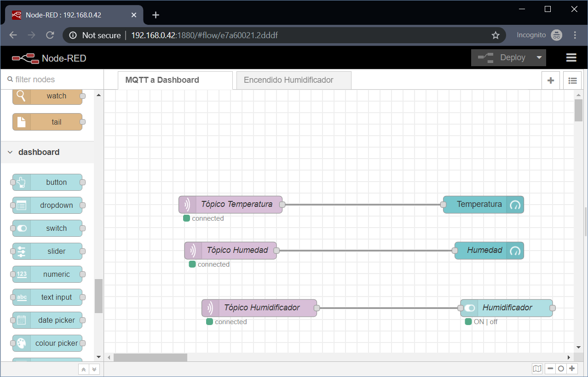
Task: Select the Tópico Temperatura MQTT node
Action: pos(231,205)
